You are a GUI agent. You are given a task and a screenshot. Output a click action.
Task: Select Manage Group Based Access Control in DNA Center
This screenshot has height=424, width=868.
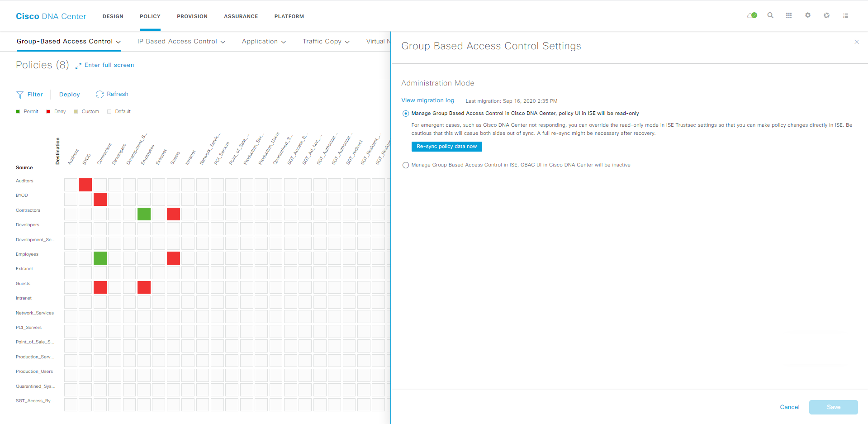tap(405, 113)
